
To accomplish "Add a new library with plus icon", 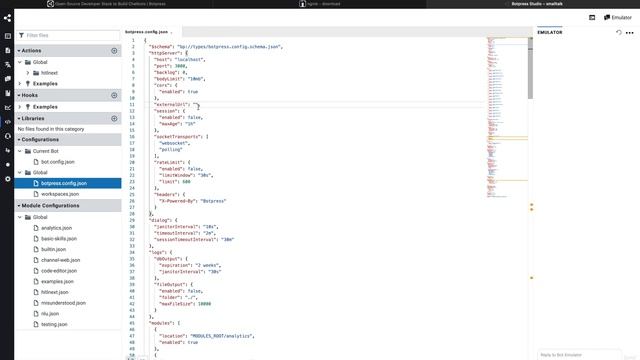I will [114, 118].
